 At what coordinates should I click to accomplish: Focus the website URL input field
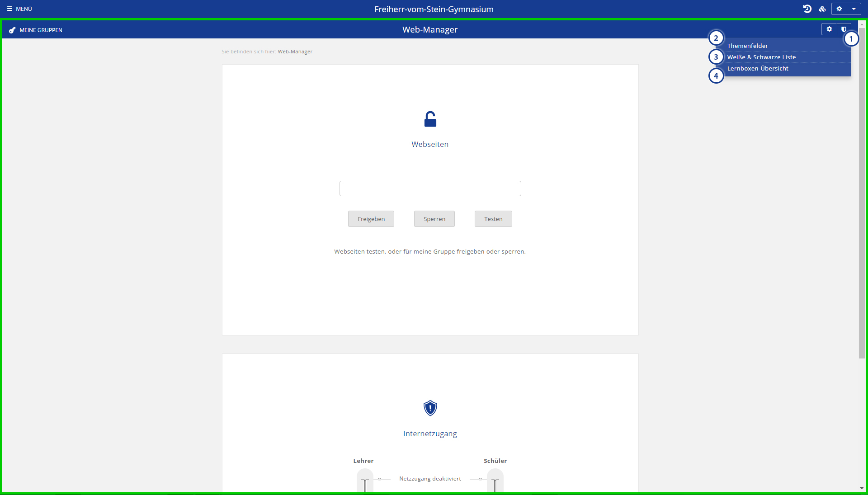[x=430, y=189]
